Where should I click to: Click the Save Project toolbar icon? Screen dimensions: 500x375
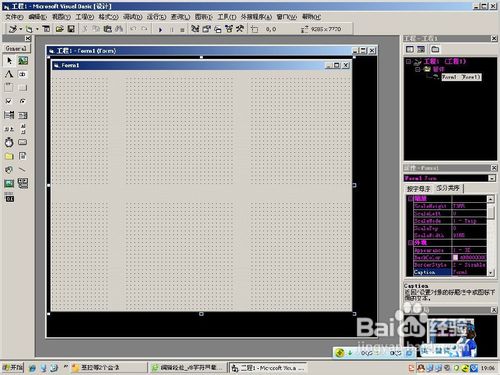[x=71, y=29]
